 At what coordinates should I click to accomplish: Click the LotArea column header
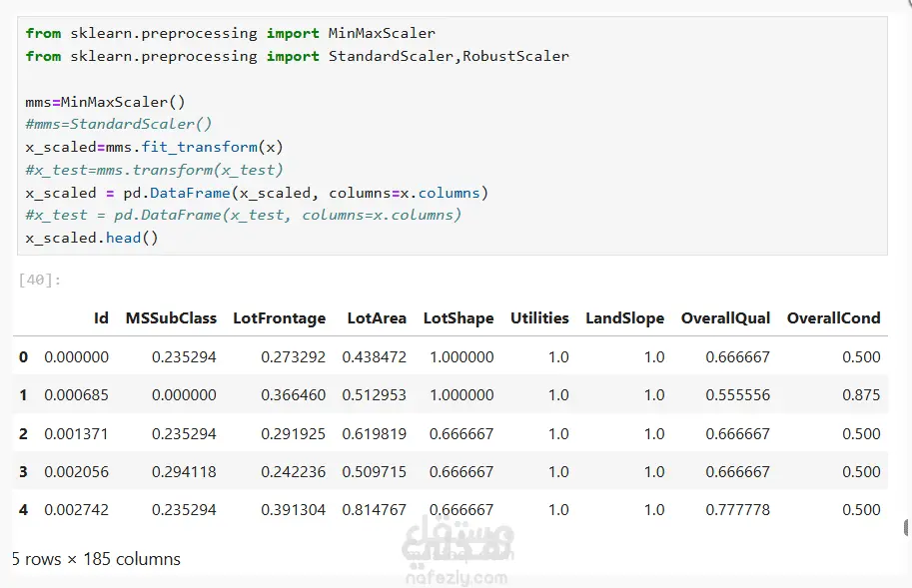click(x=377, y=317)
